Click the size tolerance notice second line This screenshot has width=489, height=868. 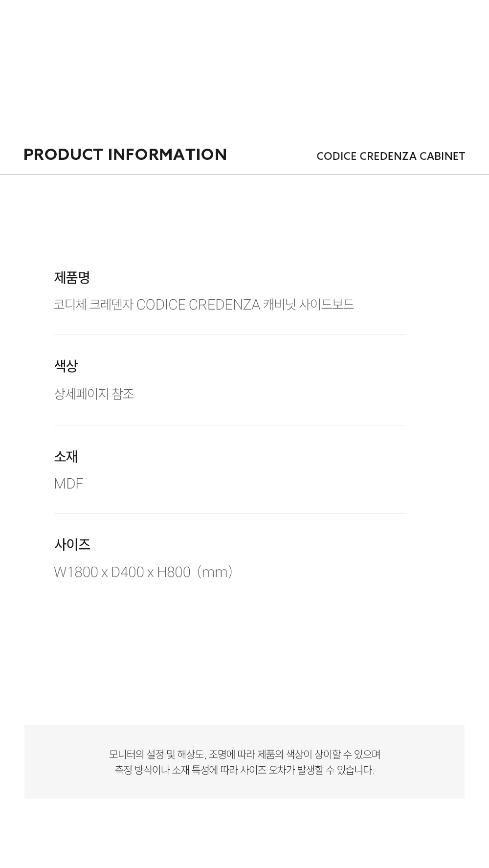pos(244,770)
